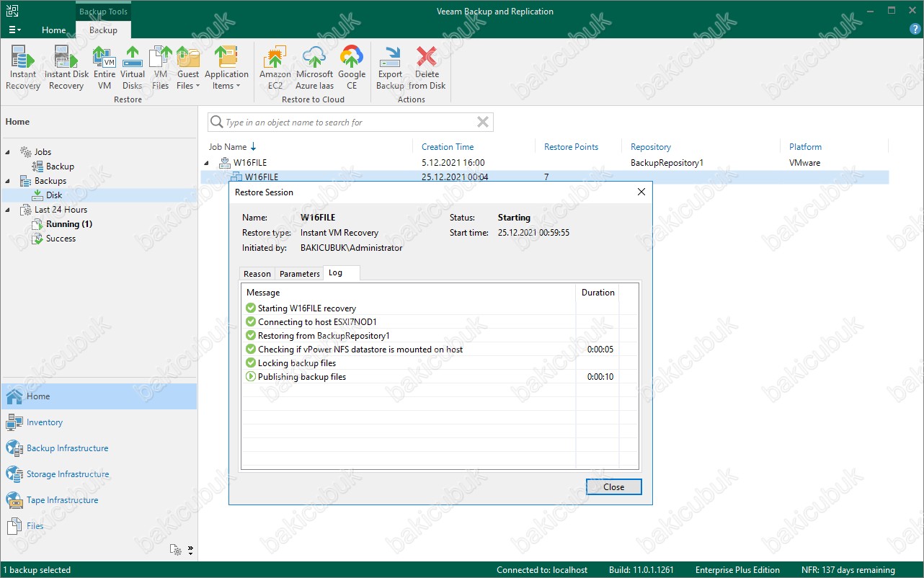Viewport: 924px width, 578px height.
Task: Select Disk under Backups
Action: (x=54, y=195)
